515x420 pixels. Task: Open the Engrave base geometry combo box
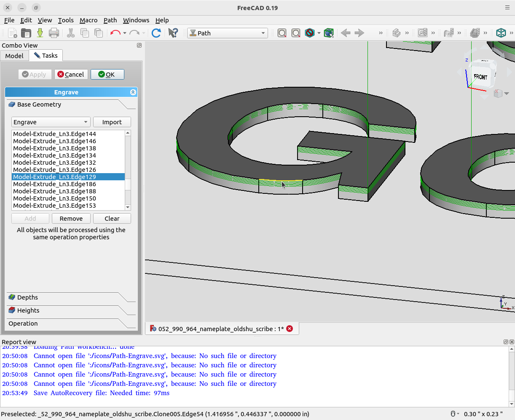(x=51, y=122)
